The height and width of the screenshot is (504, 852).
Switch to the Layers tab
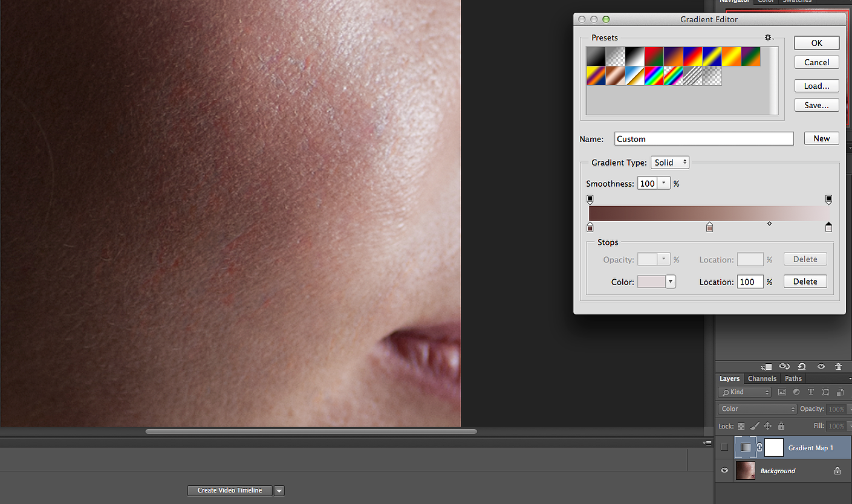729,379
